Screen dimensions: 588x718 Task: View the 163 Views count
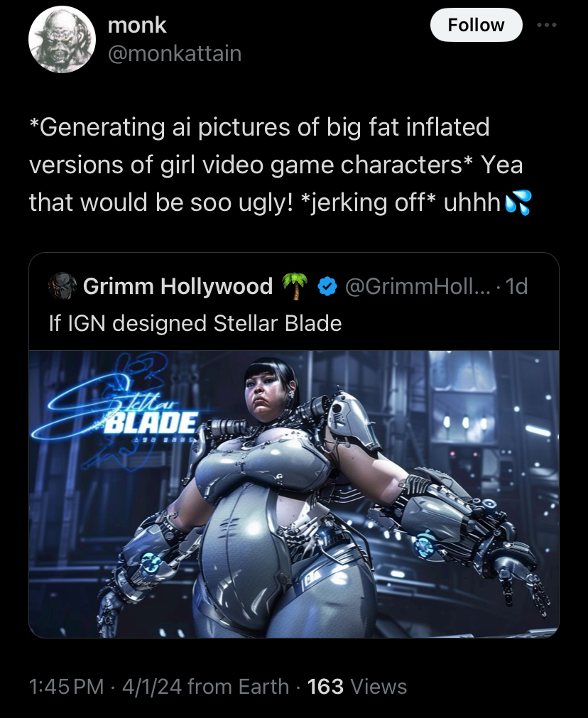(x=356, y=687)
